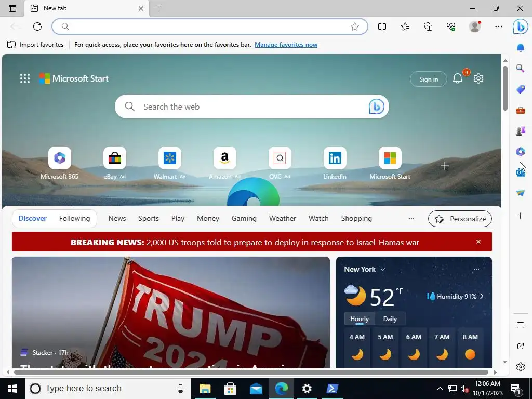
Task: Click the Refresh page icon
Action: click(37, 26)
